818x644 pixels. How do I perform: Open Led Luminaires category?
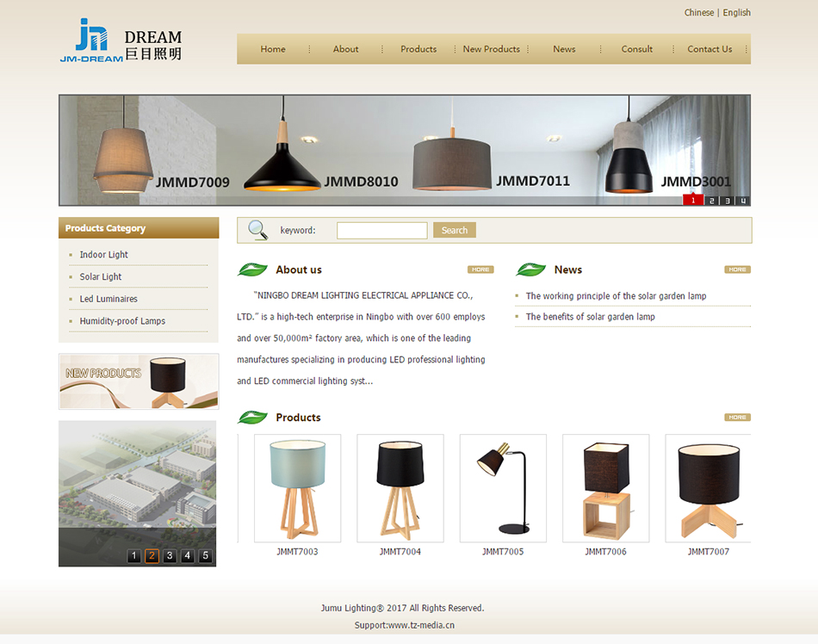click(x=108, y=299)
